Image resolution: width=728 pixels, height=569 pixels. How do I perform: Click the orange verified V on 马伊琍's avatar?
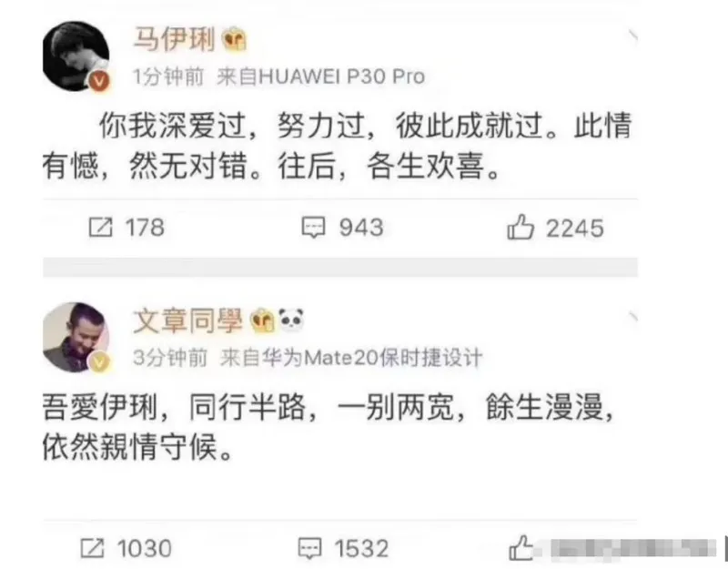(x=99, y=81)
